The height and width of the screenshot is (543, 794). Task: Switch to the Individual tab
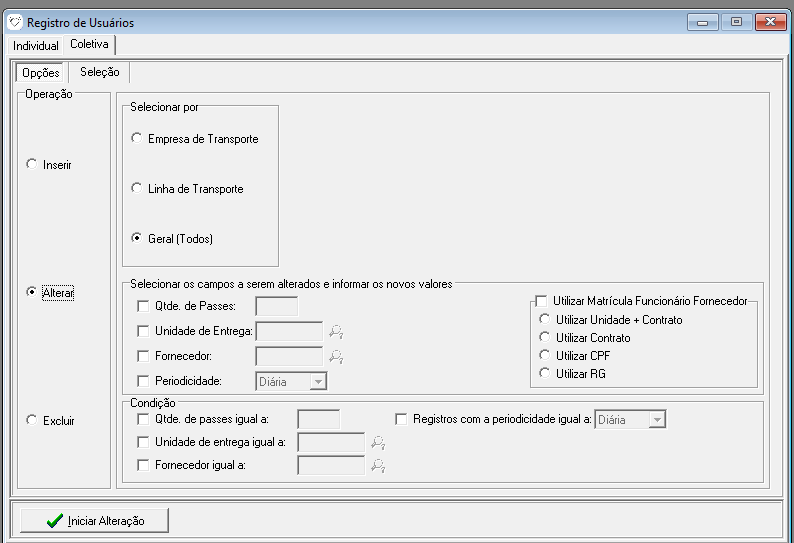coord(36,46)
